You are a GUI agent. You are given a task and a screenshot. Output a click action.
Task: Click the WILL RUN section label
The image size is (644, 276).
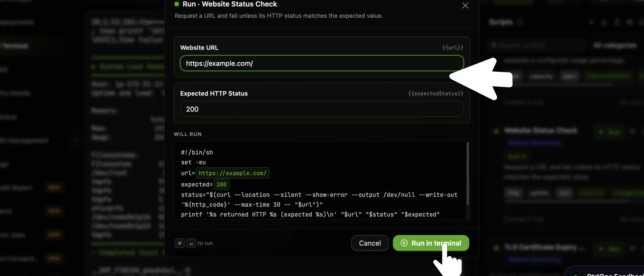pyautogui.click(x=188, y=134)
